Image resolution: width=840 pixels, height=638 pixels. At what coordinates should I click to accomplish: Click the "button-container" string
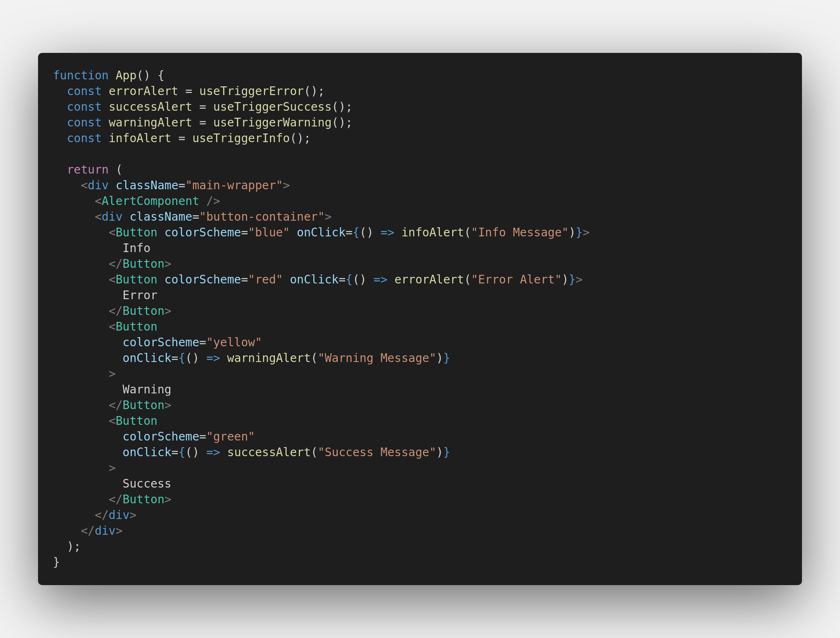click(262, 217)
